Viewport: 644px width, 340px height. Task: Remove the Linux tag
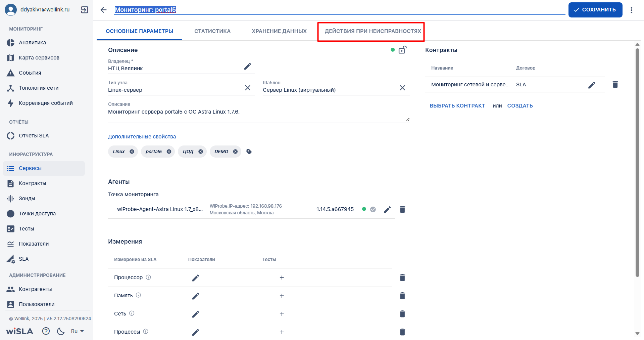132,152
